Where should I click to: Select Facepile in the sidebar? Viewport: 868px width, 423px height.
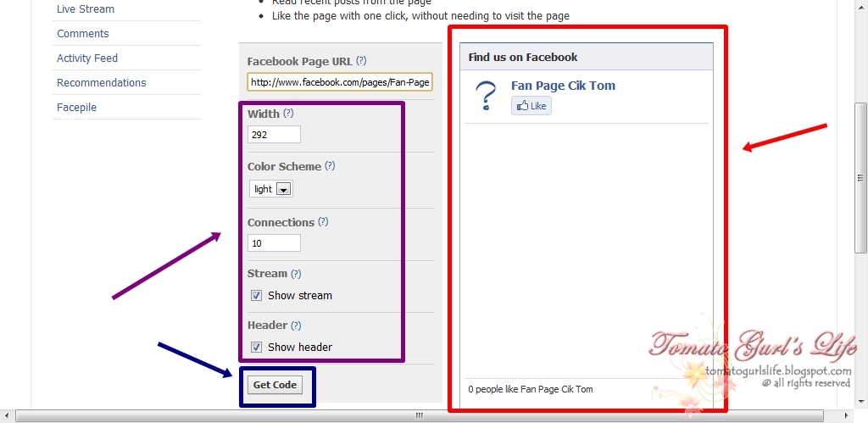76,107
